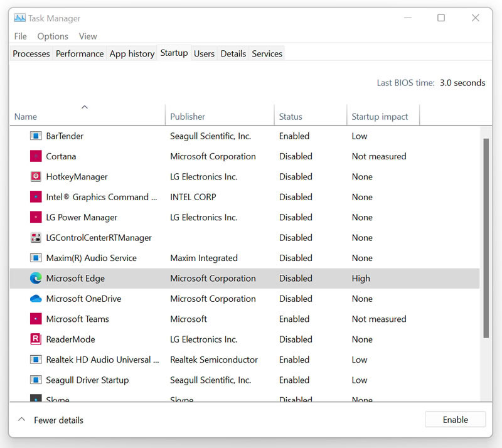Toggle sort order using Name column arrow
Viewport: 502px width, 448px height.
[x=85, y=107]
